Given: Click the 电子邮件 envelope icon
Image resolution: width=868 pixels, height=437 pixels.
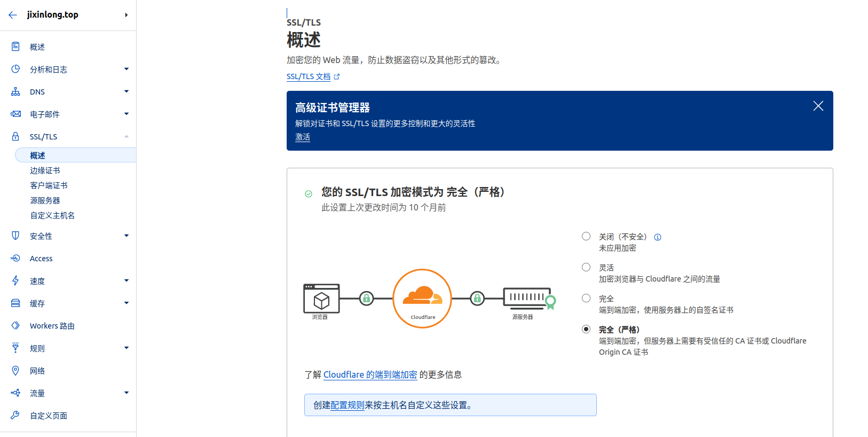Looking at the screenshot, I should [15, 114].
